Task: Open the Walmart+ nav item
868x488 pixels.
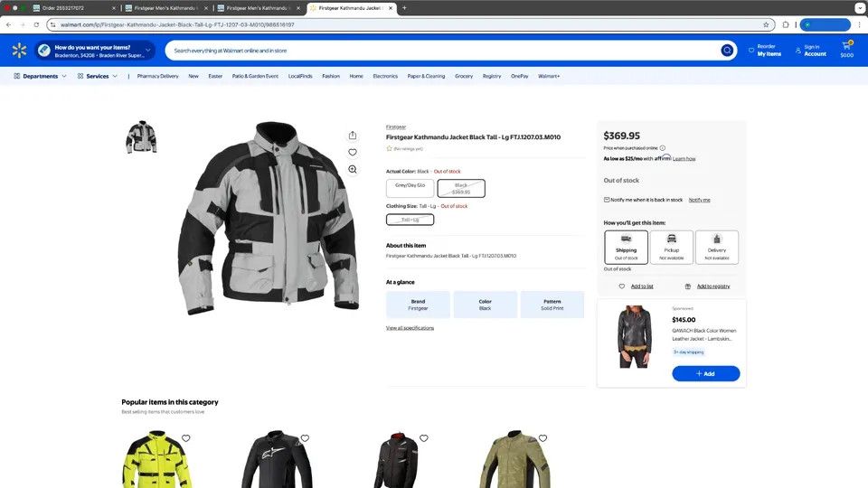Action: 549,76
